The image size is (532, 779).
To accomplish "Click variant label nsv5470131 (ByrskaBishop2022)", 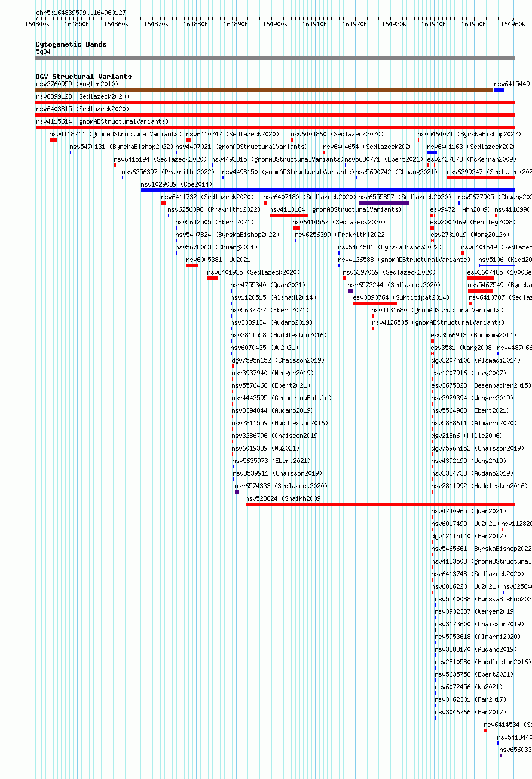I will pos(121,147).
